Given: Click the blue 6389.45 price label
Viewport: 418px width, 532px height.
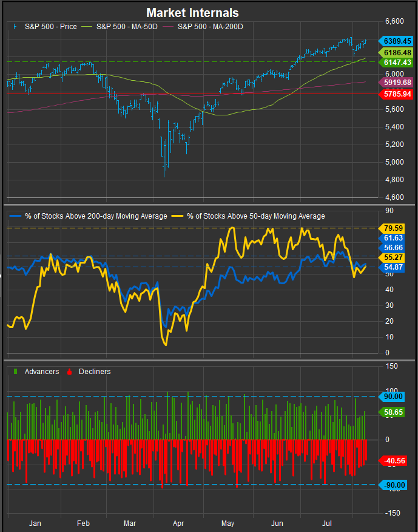Looking at the screenshot, I should pos(397,41).
